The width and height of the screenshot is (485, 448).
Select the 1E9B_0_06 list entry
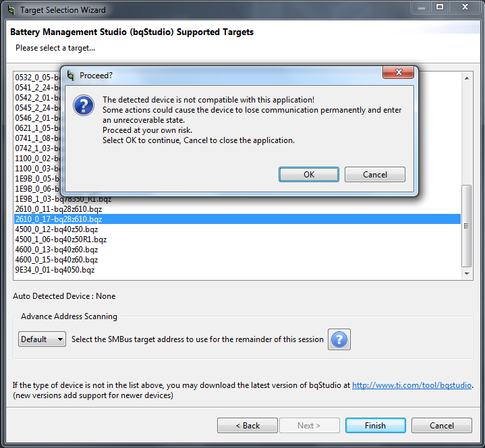(37, 189)
